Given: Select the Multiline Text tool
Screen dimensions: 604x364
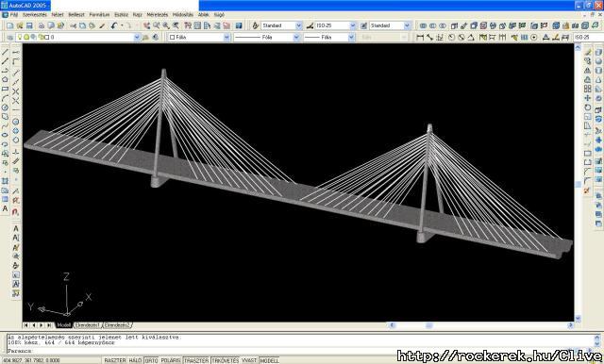Looking at the screenshot, I should pyautogui.click(x=5, y=208).
